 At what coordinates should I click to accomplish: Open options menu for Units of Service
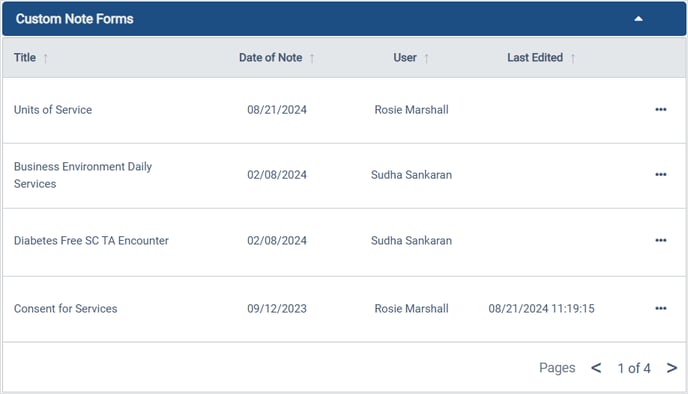(661, 110)
